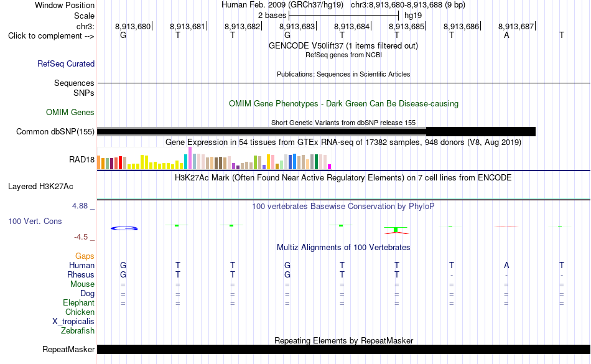
Task: Select the Human species row label
Action: click(x=81, y=265)
